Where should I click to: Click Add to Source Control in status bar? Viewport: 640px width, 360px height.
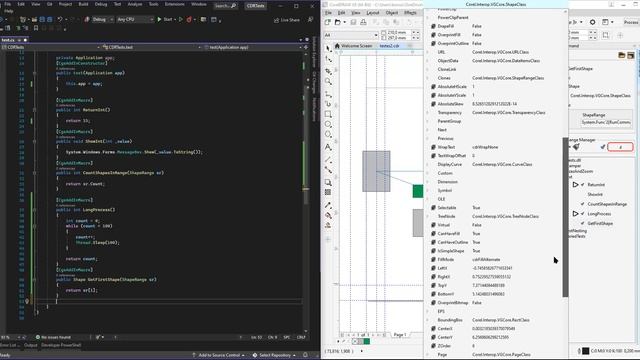[x=218, y=355]
